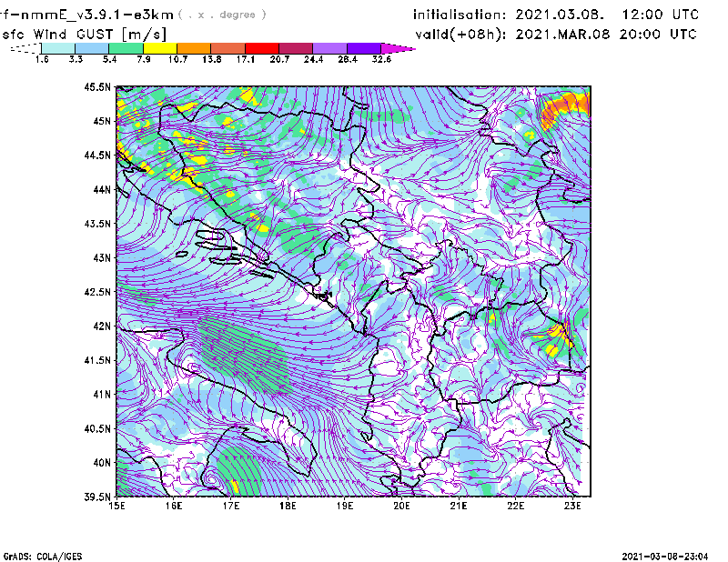Click the 40.5N latitude label
Image resolution: width=728 pixels, height=562 pixels.
[97, 428]
